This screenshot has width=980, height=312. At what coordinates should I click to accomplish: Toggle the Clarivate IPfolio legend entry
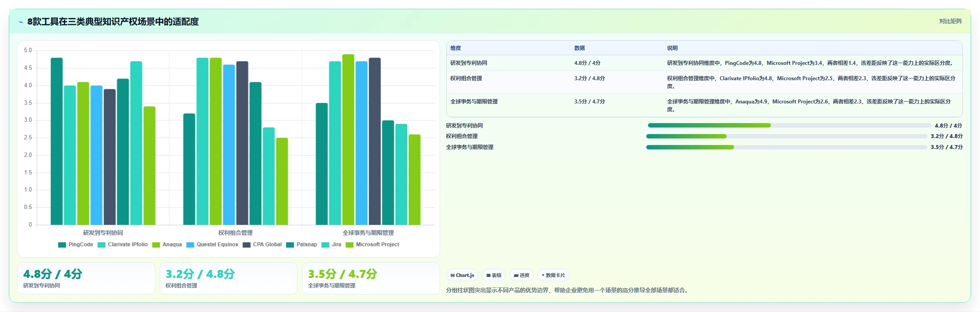122,245
